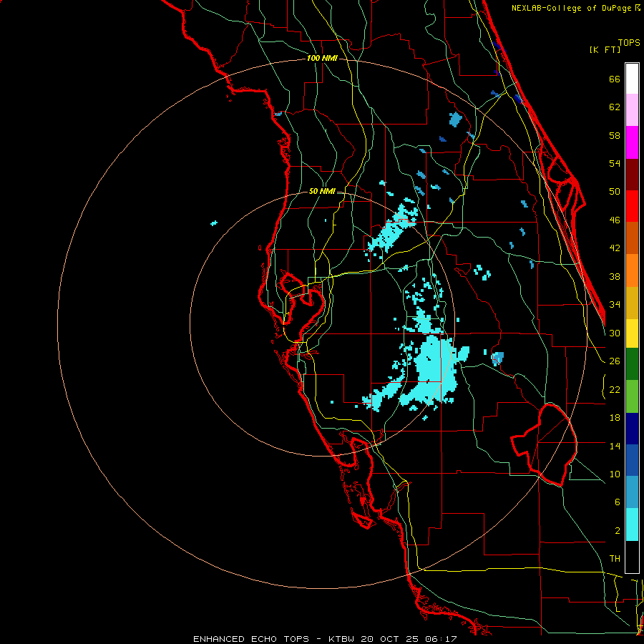The width and height of the screenshot is (644, 644).
Task: Click the yellow legend swatch
Action: click(632, 333)
